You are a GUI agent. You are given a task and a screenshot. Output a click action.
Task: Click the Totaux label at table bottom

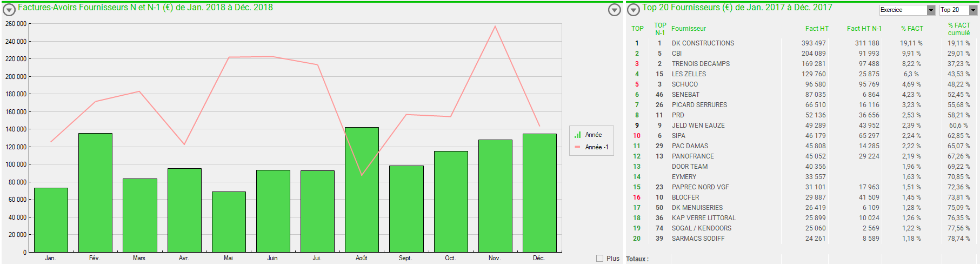(x=637, y=259)
